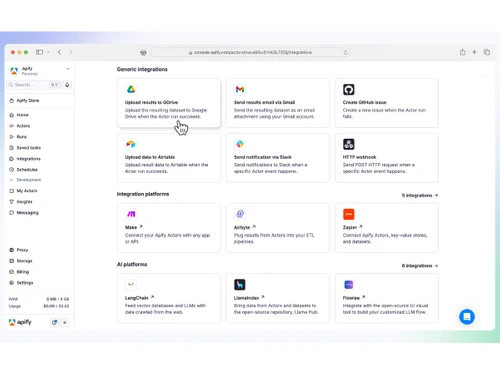
Task: Open Send results email via Gmail card
Action: tap(278, 103)
